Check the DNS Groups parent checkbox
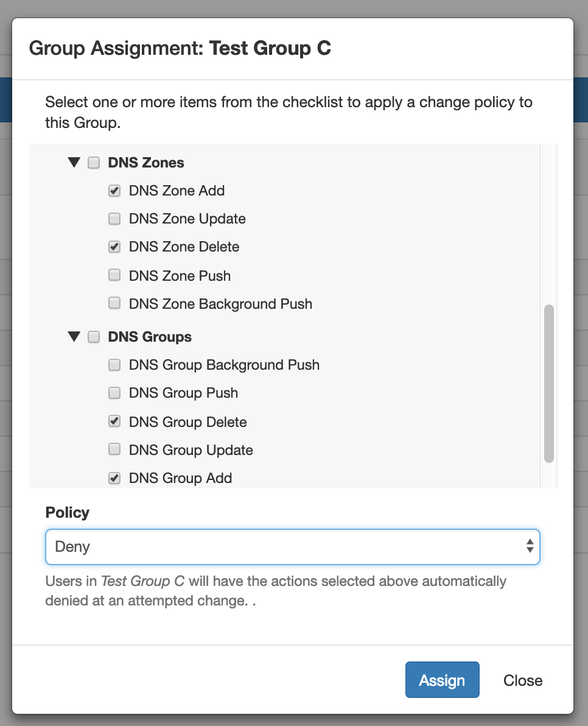Viewport: 588px width, 726px height. tap(94, 337)
